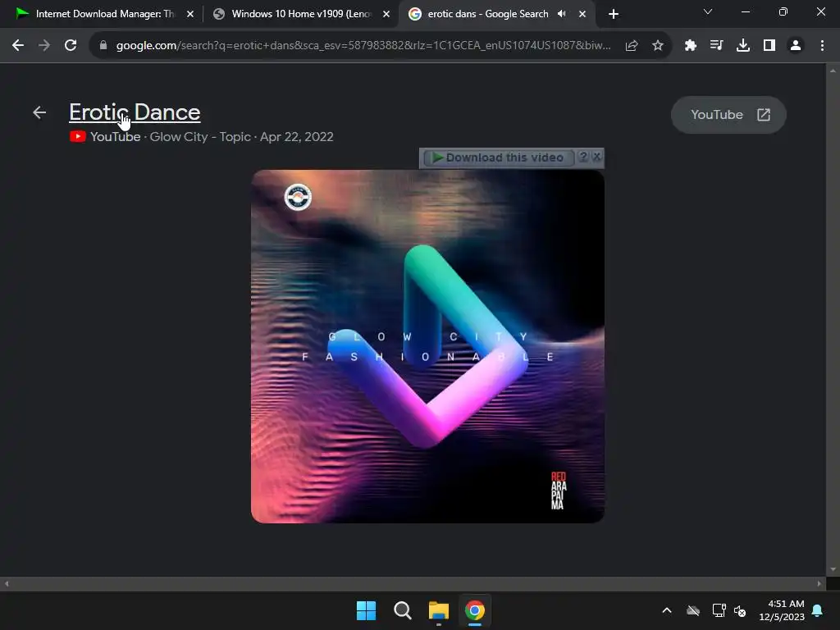
Task: Open IDM download panel help question mark
Action: coord(583,157)
